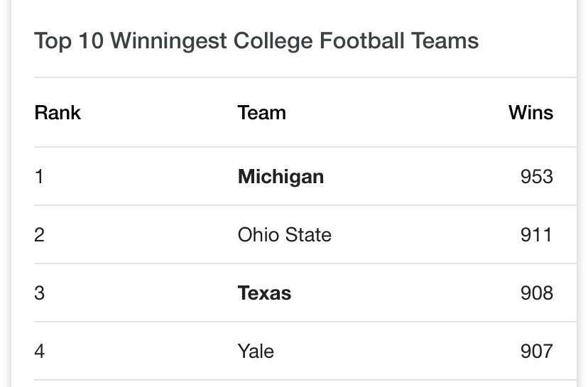
Task: Click the 953 wins value
Action: pos(537,177)
